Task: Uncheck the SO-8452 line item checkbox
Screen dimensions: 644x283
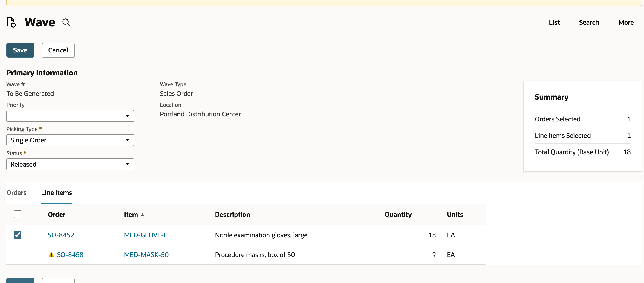Action: [x=18, y=235]
